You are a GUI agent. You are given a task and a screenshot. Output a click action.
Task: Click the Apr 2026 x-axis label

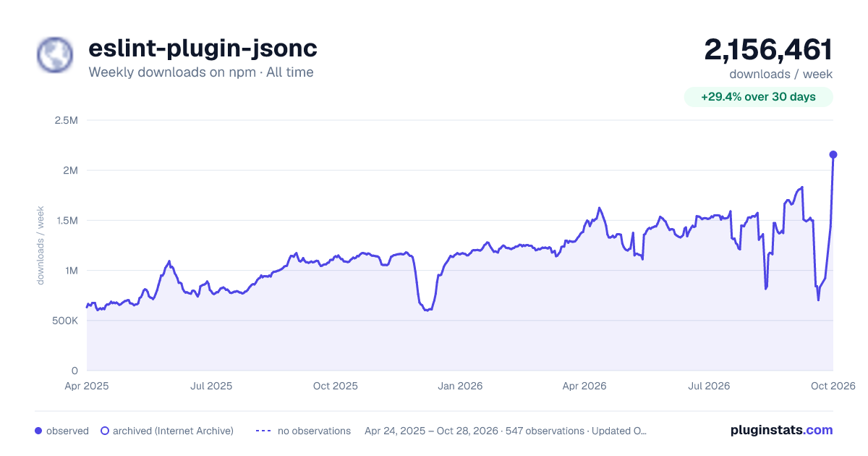click(x=584, y=386)
